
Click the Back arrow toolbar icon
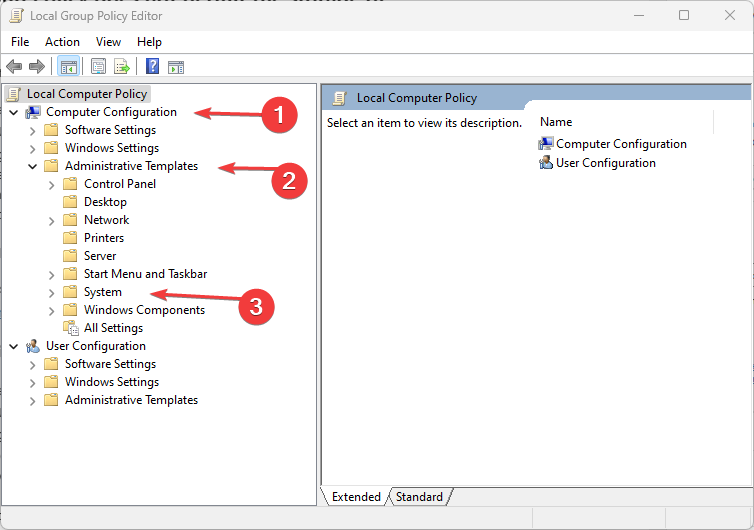click(14, 66)
